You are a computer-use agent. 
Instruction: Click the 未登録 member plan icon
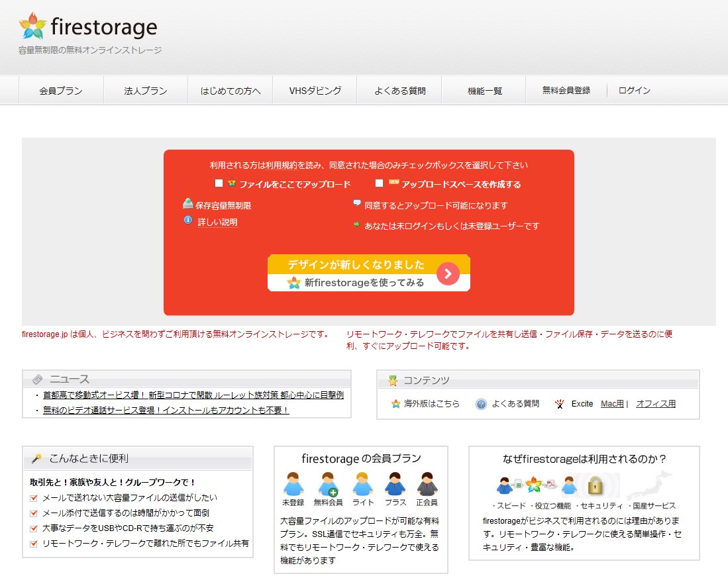point(293,485)
